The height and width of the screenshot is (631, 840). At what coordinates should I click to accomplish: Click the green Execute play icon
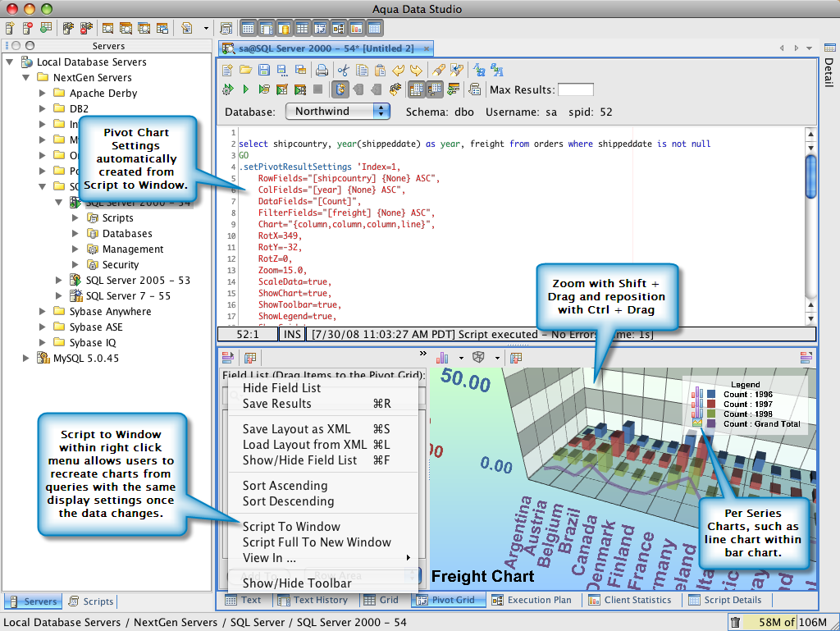coord(246,89)
